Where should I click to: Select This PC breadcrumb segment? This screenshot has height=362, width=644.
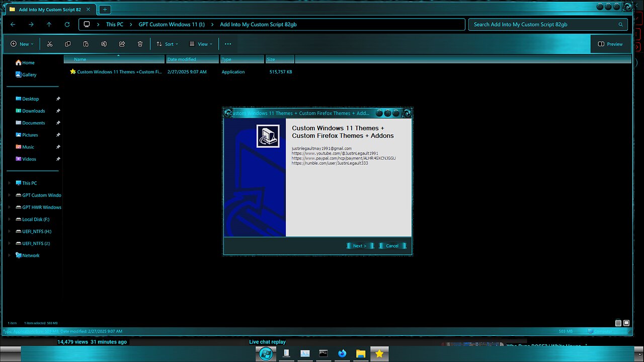[x=115, y=24]
